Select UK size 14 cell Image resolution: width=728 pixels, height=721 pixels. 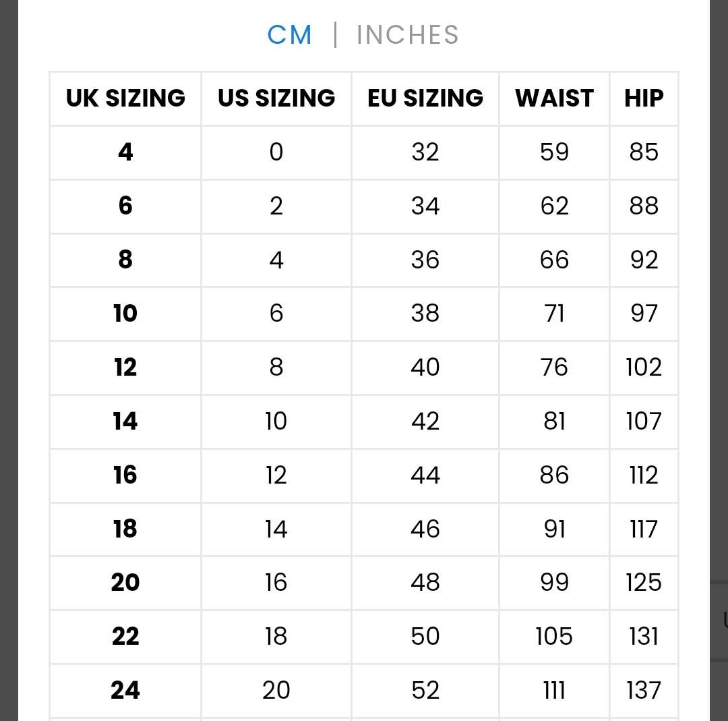pos(125,422)
